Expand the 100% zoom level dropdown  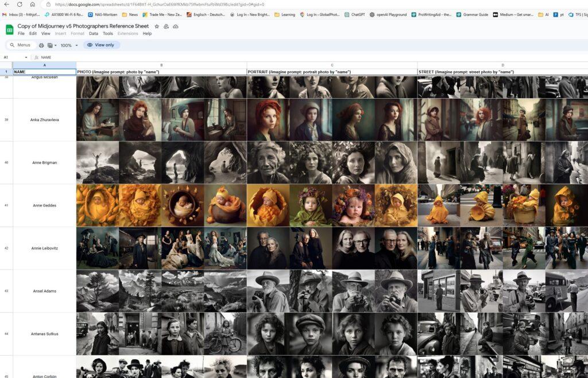tap(69, 45)
